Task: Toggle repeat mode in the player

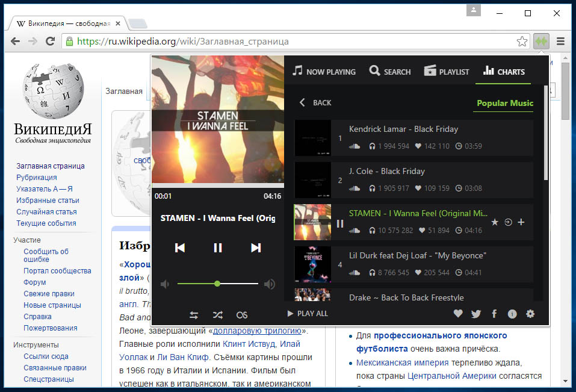Action: coord(194,315)
